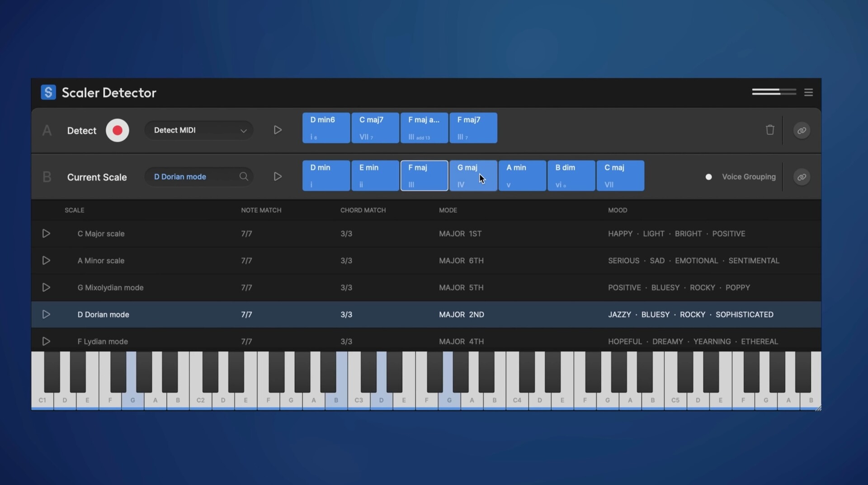Open the Detect MIDI dropdown
This screenshot has width=868, height=485.
199,131
